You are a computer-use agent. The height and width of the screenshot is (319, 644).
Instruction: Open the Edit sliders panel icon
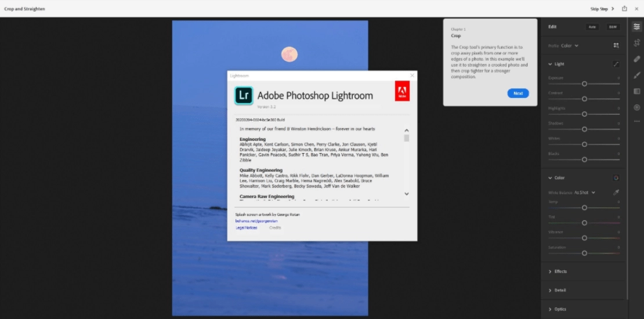point(636,27)
